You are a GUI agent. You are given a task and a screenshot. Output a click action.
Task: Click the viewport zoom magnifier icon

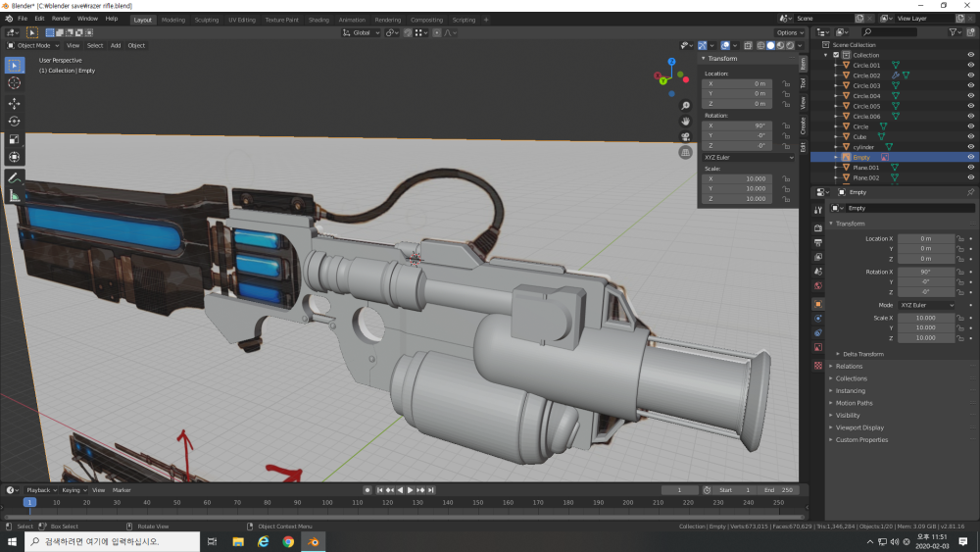(x=686, y=106)
